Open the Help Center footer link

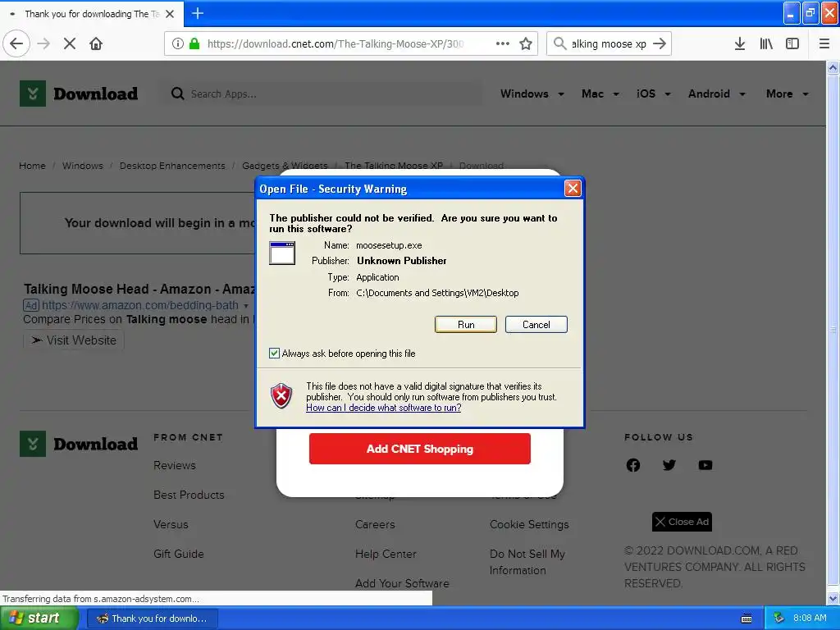[386, 554]
